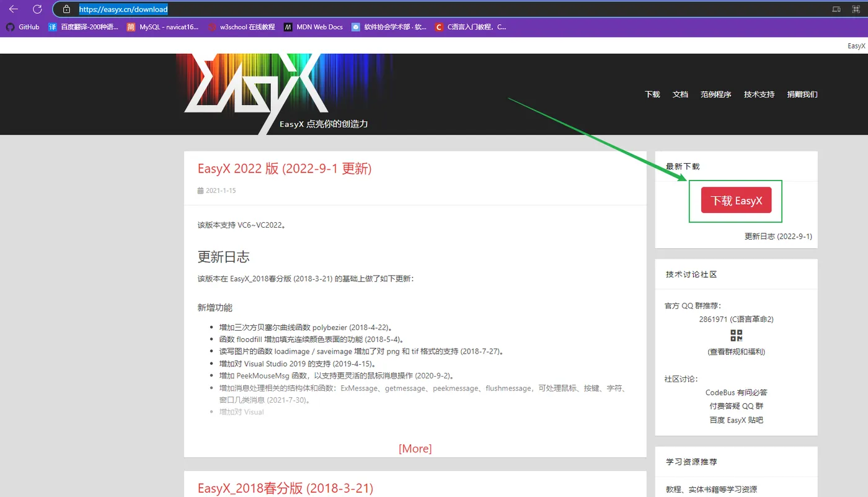This screenshot has height=497, width=868.
Task: Open the 技术支持 navigation menu item
Action: [x=759, y=94]
